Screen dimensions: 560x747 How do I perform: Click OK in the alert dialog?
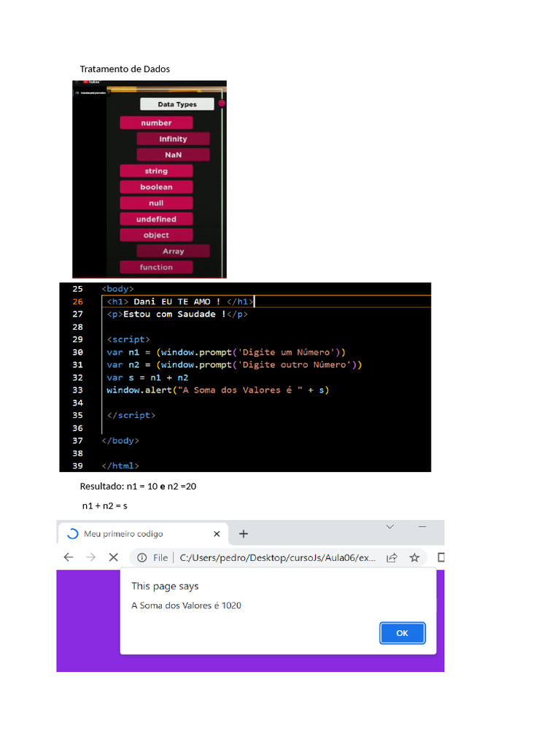pos(402,632)
